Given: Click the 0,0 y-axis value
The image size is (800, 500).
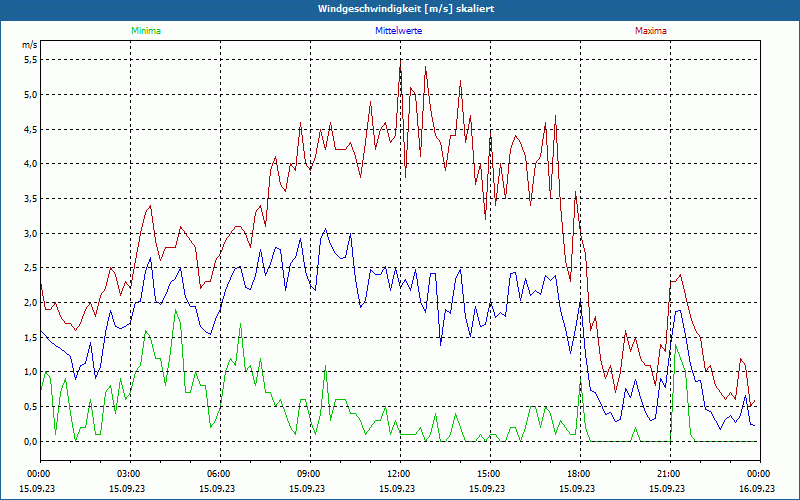Looking at the screenshot, I should [x=31, y=441].
